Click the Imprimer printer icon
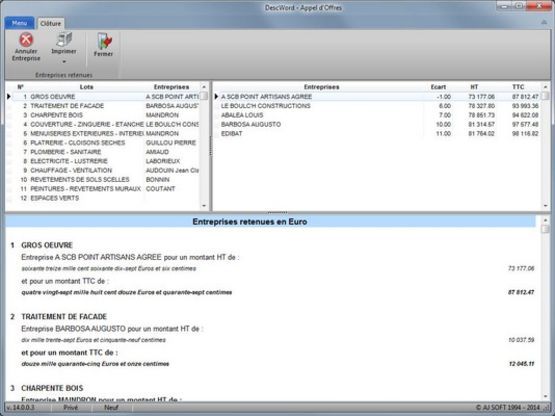 coord(64,39)
